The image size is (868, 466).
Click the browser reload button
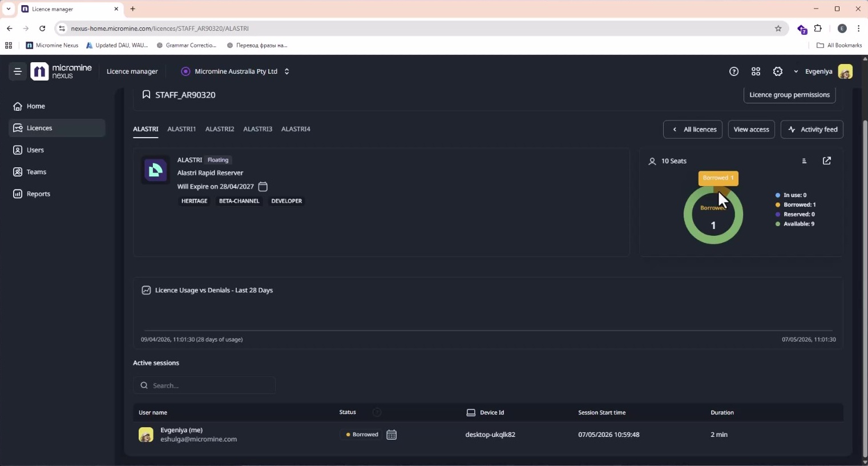42,28
